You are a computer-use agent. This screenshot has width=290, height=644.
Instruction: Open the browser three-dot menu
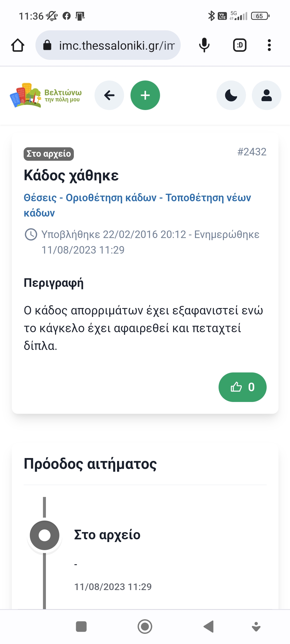pyautogui.click(x=269, y=45)
